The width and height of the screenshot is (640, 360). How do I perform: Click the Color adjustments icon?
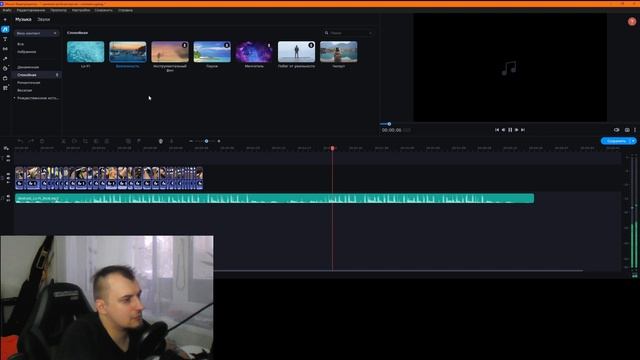coord(96,141)
